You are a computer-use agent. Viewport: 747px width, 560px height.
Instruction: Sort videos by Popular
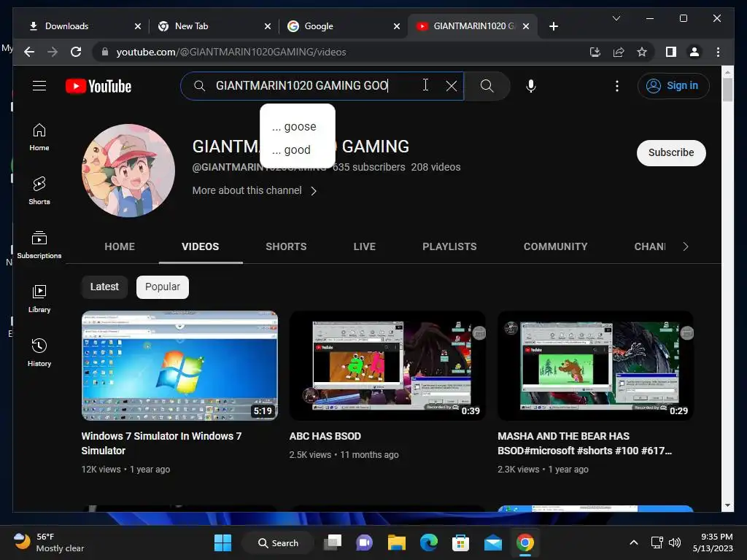coord(163,287)
